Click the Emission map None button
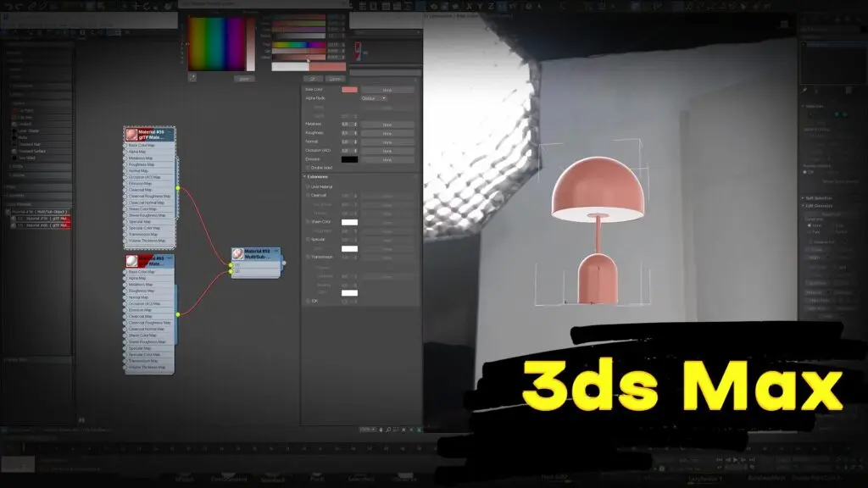 pos(387,159)
